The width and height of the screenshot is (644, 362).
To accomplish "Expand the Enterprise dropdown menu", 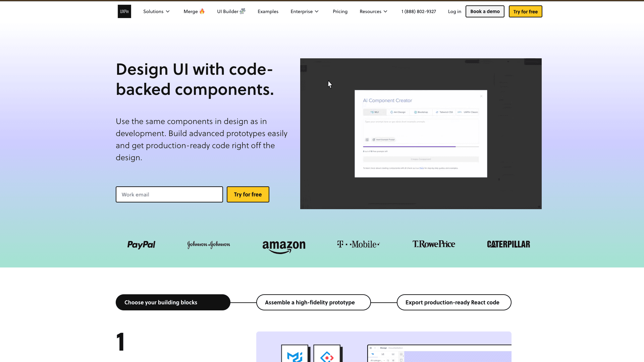I will [x=305, y=11].
